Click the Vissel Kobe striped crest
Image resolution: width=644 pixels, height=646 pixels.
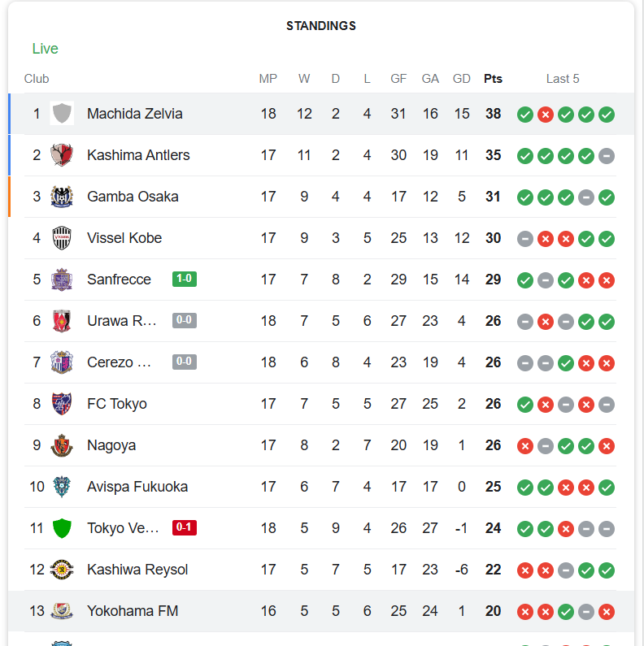click(x=62, y=238)
